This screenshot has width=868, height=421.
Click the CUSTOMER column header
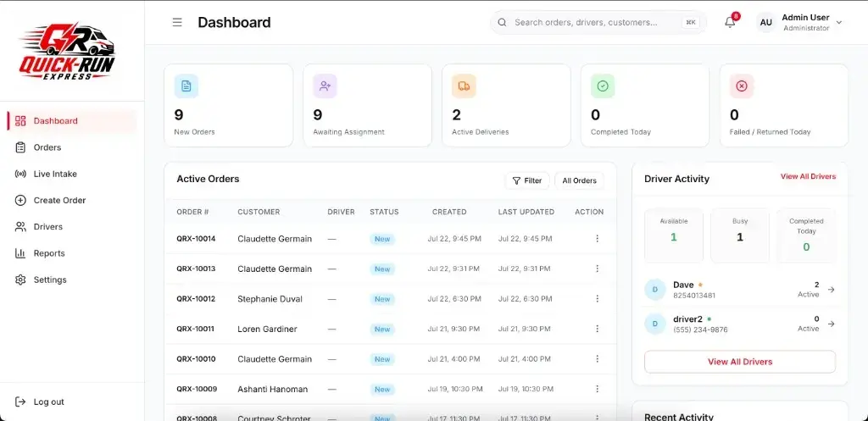coord(259,212)
